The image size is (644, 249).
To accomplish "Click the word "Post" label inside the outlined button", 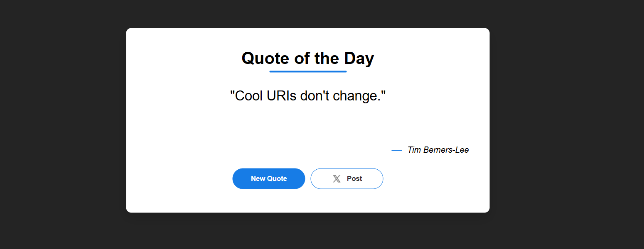I will click(x=354, y=179).
